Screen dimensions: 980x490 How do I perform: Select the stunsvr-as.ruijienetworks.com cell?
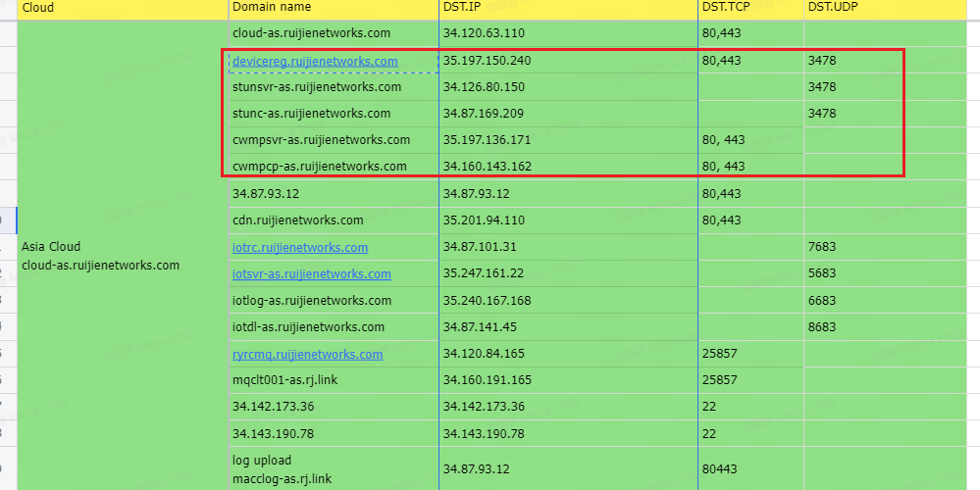click(334, 87)
